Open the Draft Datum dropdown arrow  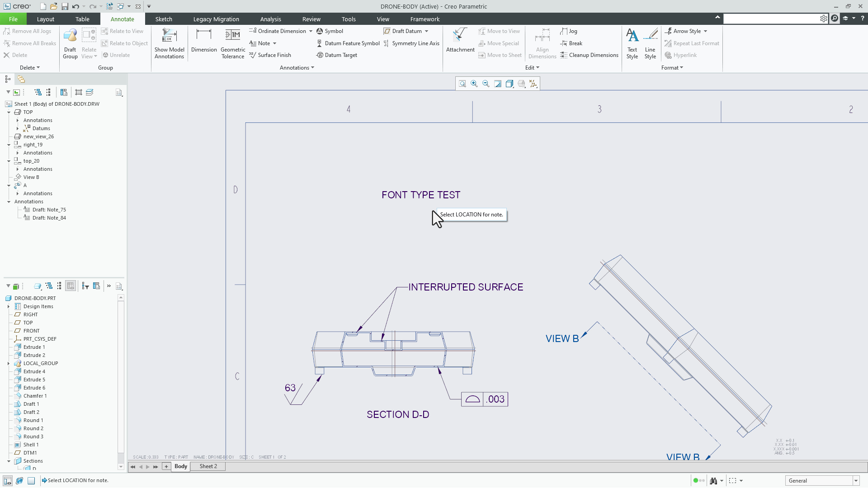[x=426, y=31]
